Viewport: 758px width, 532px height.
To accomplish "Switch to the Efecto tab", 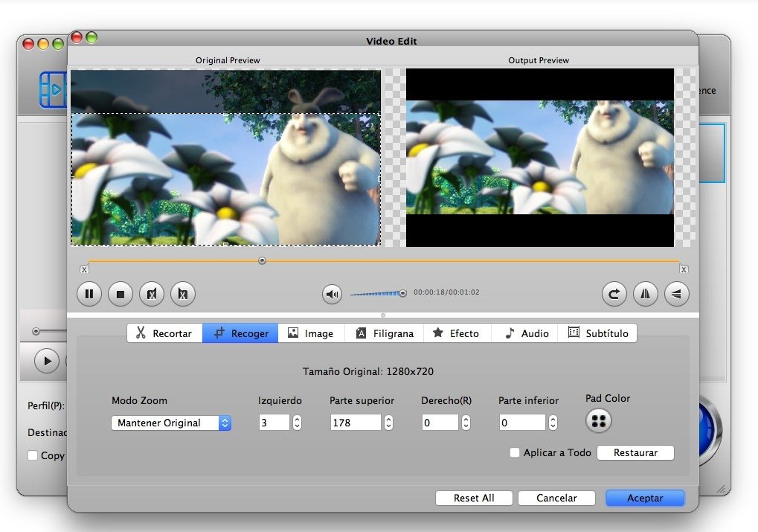I will click(457, 333).
